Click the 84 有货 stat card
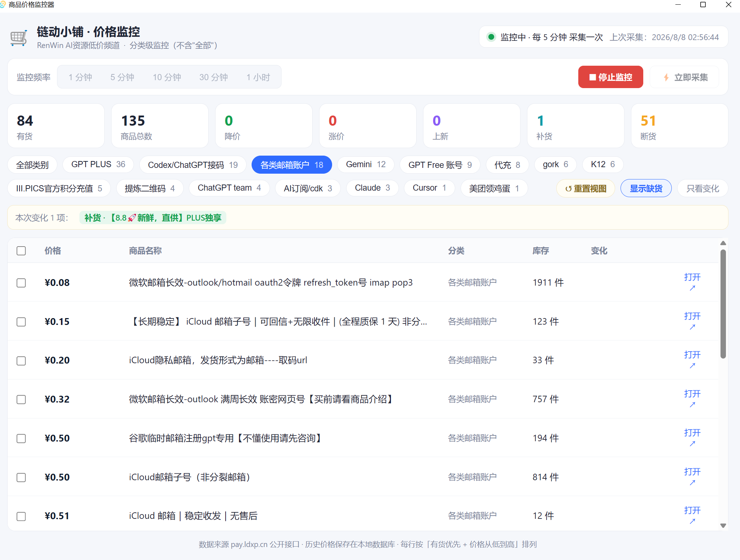Viewport: 740px width, 560px height. pos(56,126)
